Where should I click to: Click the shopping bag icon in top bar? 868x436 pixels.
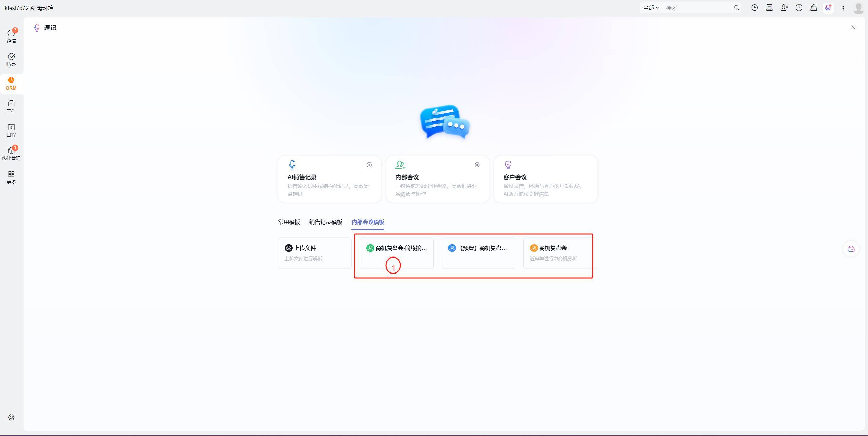click(813, 8)
